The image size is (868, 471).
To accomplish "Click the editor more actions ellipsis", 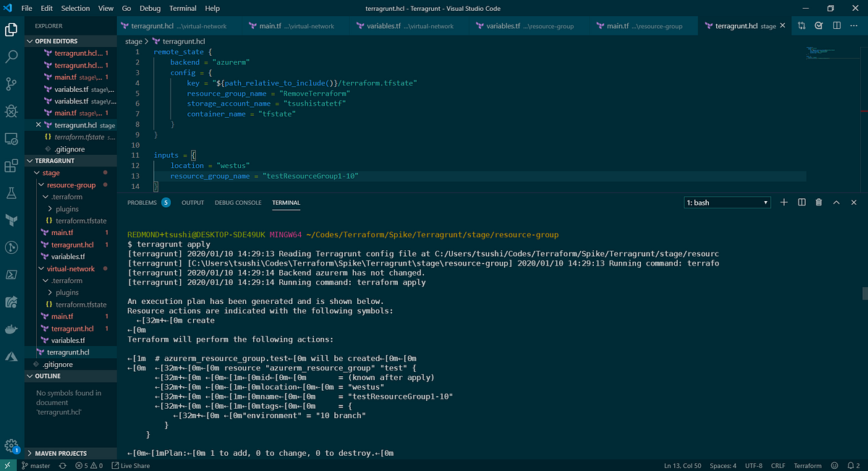I will (x=854, y=25).
